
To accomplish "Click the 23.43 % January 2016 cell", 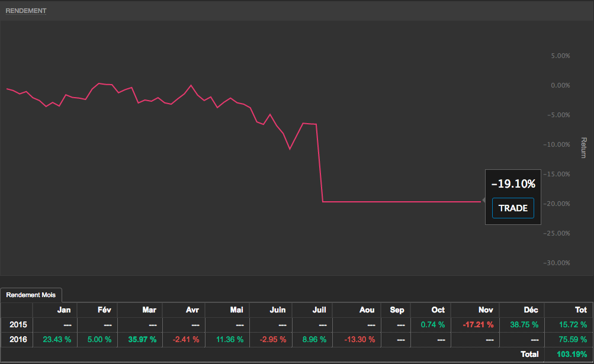I will 57,339.
